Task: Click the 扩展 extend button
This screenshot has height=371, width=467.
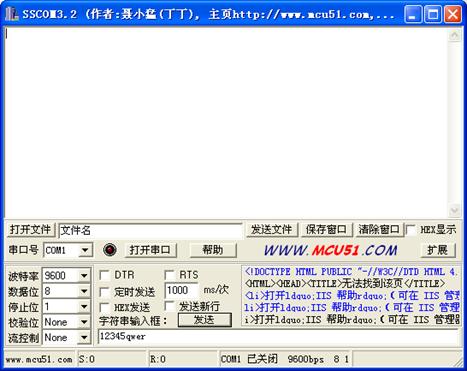Action: click(x=438, y=250)
